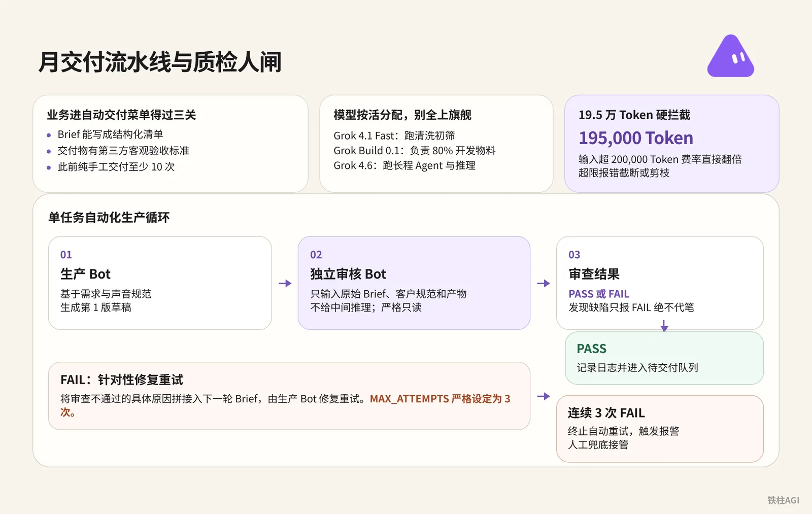The image size is (812, 514).
Task: Click text 人工兜底接管
Action: (x=598, y=445)
